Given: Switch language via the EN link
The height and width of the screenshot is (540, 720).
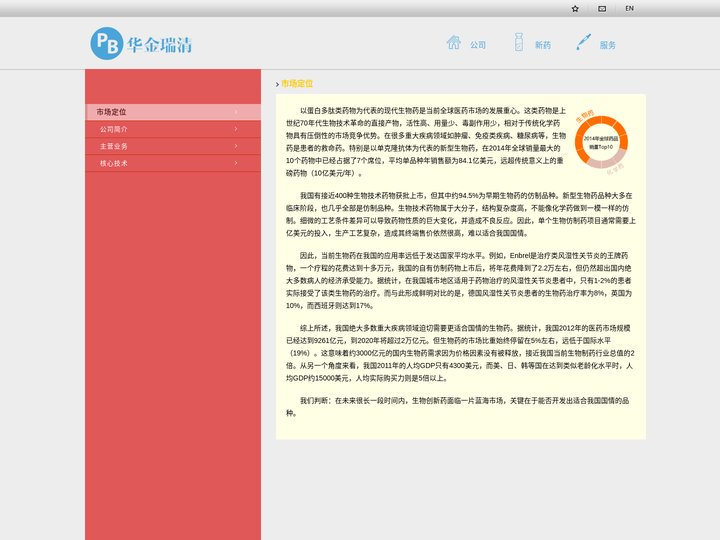Looking at the screenshot, I should click(x=630, y=8).
